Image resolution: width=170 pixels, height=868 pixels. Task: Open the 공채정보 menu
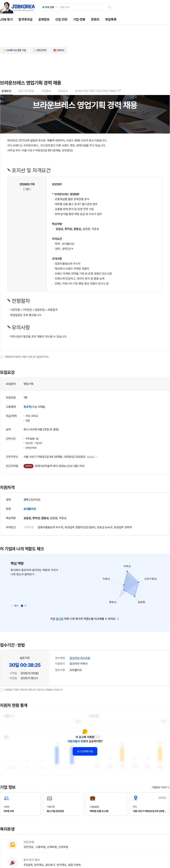click(x=44, y=20)
